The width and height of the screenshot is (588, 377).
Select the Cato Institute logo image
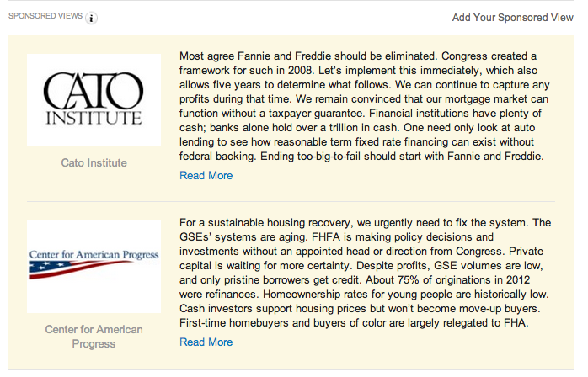(94, 99)
